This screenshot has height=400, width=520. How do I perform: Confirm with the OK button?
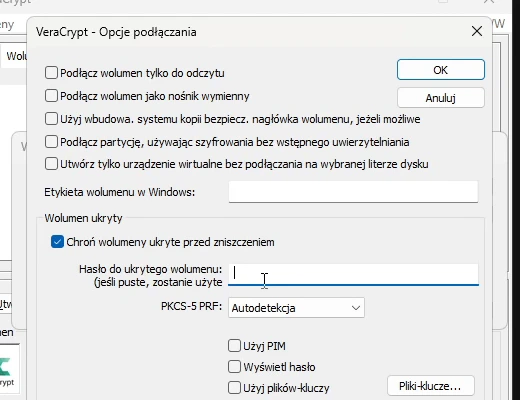tap(441, 70)
